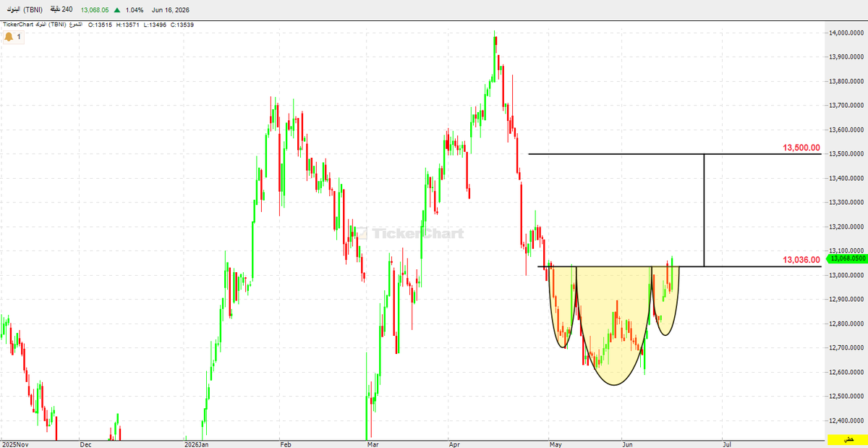The height and width of the screenshot is (448, 868).
Task: Click the green current price tag 13,068.05
Action: pyautogui.click(x=846, y=258)
